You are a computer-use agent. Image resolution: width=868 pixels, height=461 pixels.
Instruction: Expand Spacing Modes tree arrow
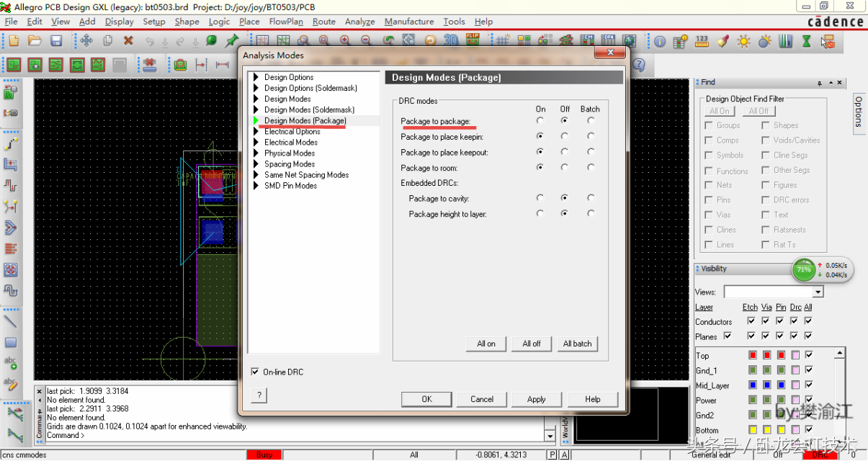click(256, 164)
